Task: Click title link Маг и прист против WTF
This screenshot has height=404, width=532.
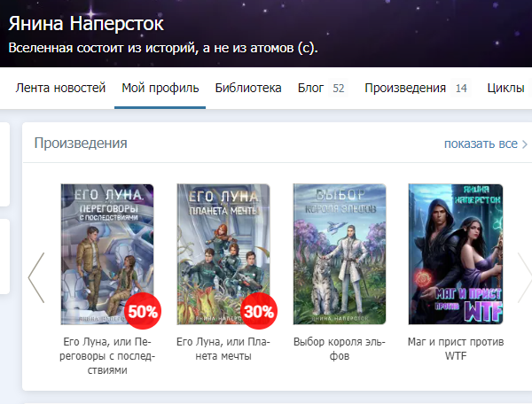Action: tap(456, 349)
